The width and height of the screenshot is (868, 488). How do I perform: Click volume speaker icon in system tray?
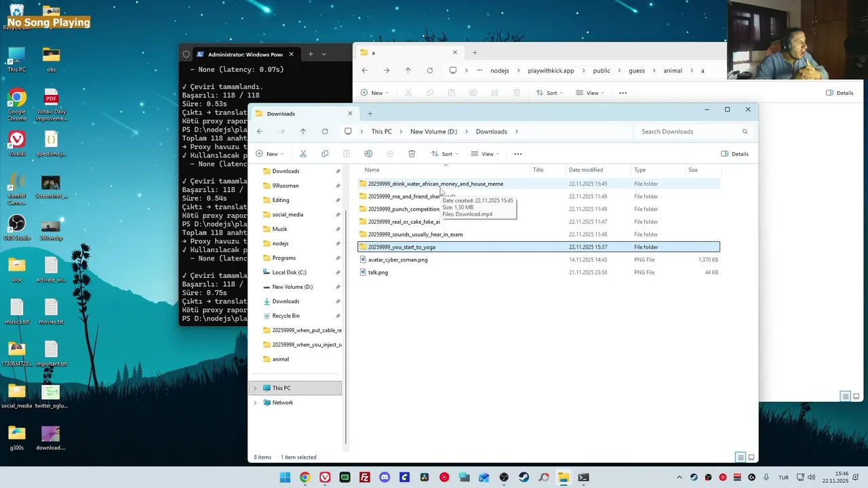point(811,477)
